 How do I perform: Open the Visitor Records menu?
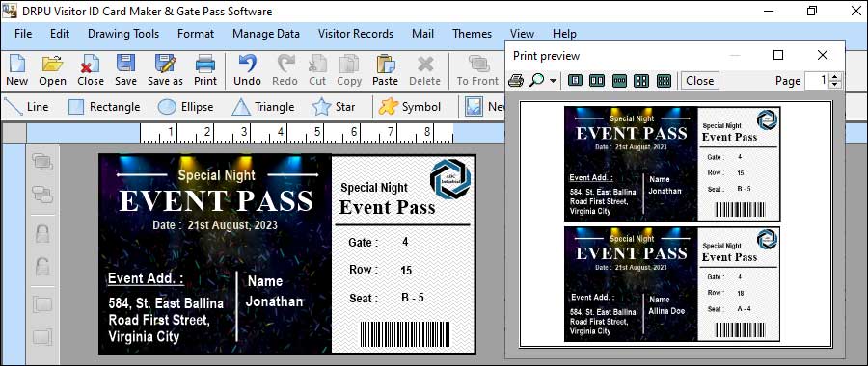pos(355,34)
